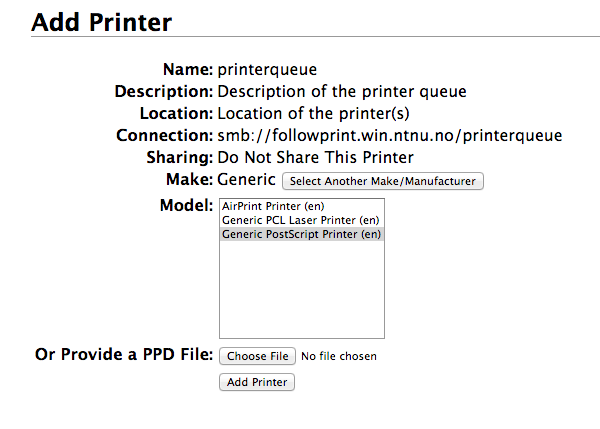The height and width of the screenshot is (429, 600).
Task: Select Generic PCL Laser Printer (en)
Action: (302, 220)
